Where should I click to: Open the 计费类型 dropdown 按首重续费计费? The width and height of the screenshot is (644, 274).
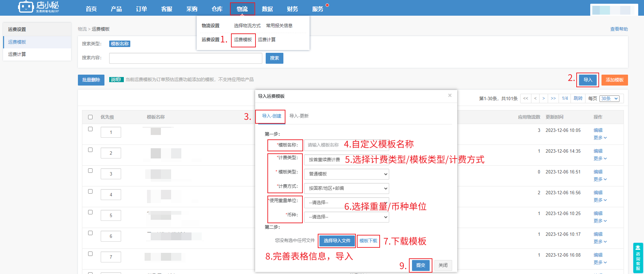[x=346, y=159]
